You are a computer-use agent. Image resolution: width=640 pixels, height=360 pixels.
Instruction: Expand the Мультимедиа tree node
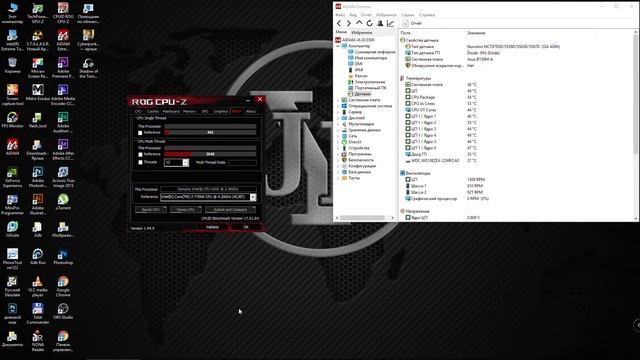(338, 124)
